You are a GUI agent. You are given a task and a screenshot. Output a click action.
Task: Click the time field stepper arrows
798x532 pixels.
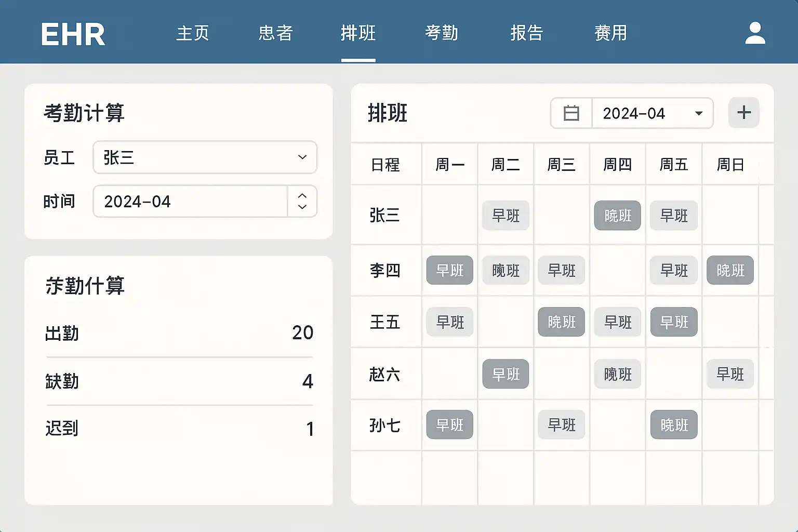[302, 201]
